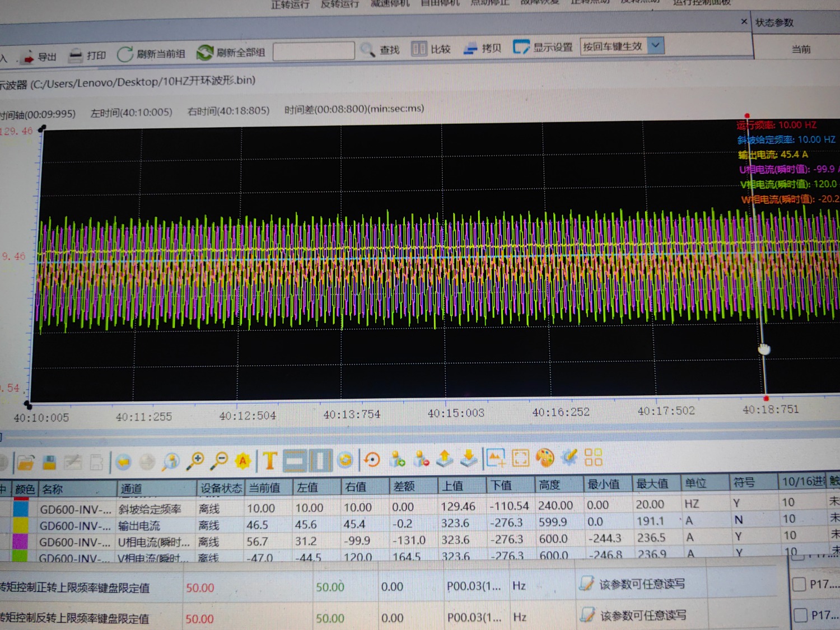Click the 比较 compare button

[x=431, y=49]
